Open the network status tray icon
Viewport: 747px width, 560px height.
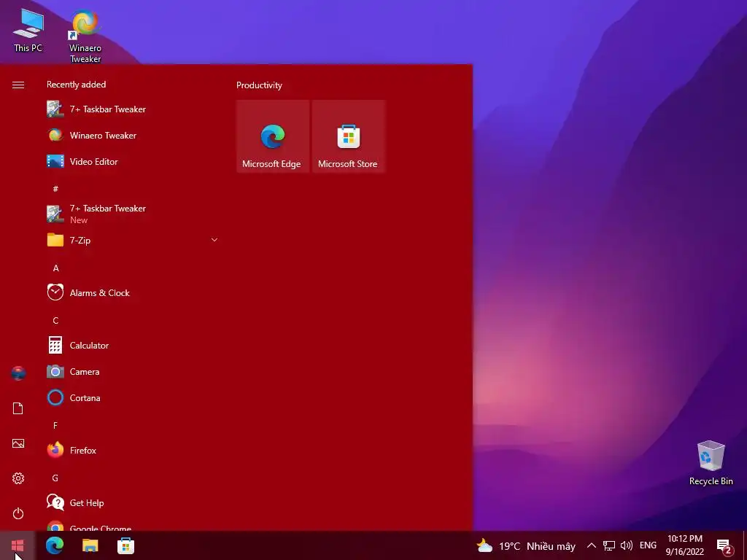click(x=609, y=545)
